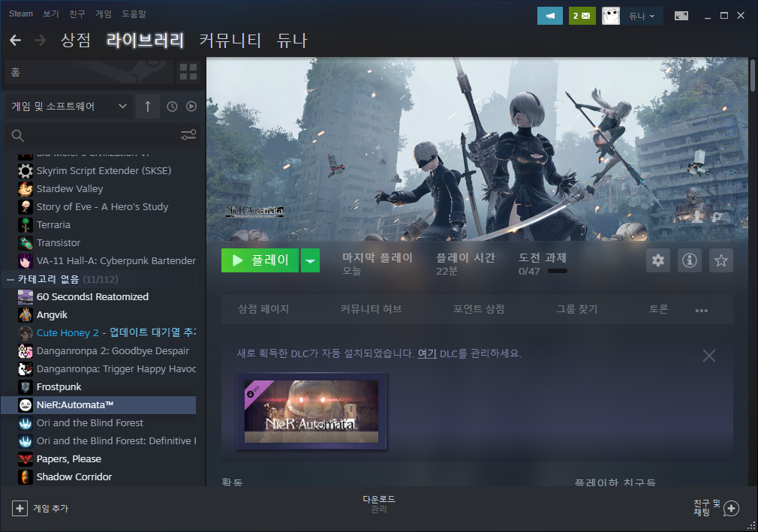Click the Papers, Please game icon
The image size is (758, 532).
coord(25,458)
